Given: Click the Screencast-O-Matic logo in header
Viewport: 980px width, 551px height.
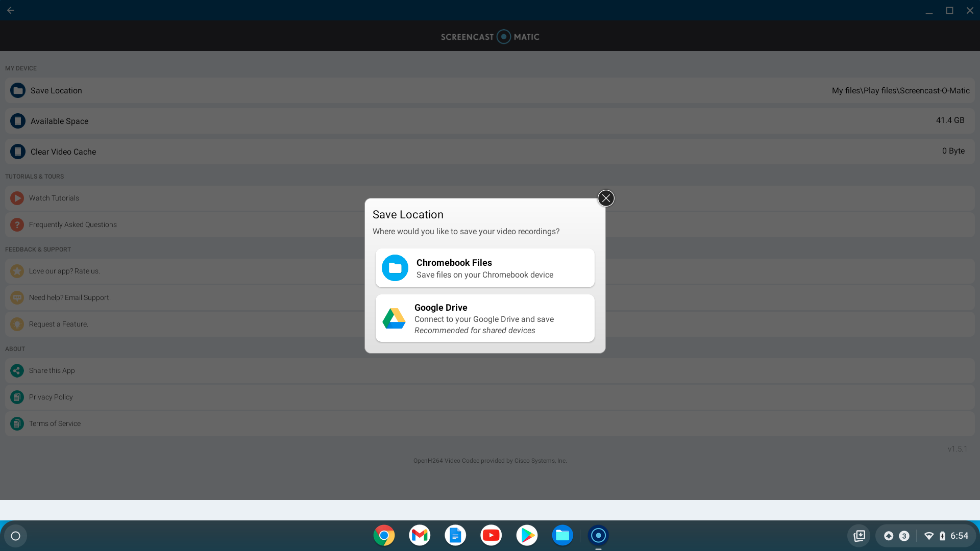Looking at the screenshot, I should [x=490, y=37].
